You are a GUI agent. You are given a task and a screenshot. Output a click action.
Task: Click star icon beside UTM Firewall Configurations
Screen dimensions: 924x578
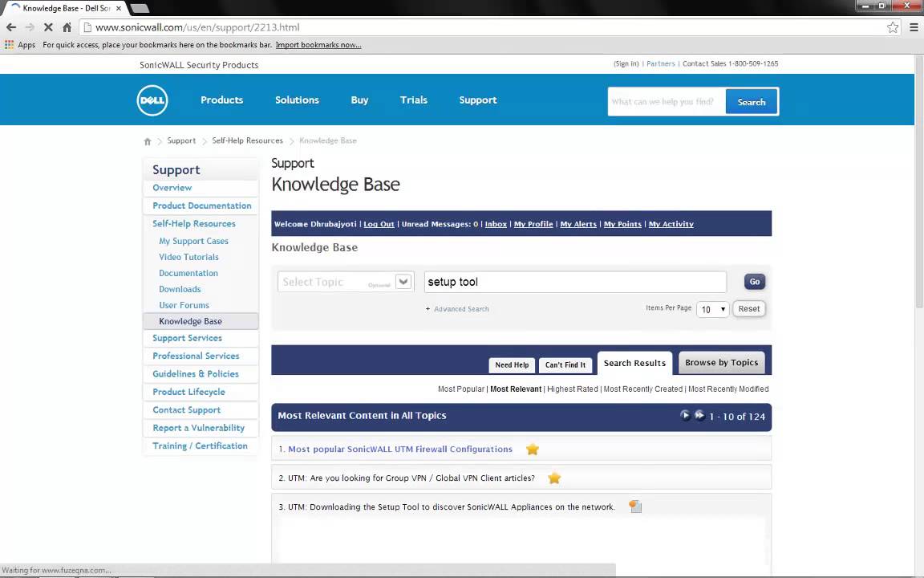[x=532, y=450]
